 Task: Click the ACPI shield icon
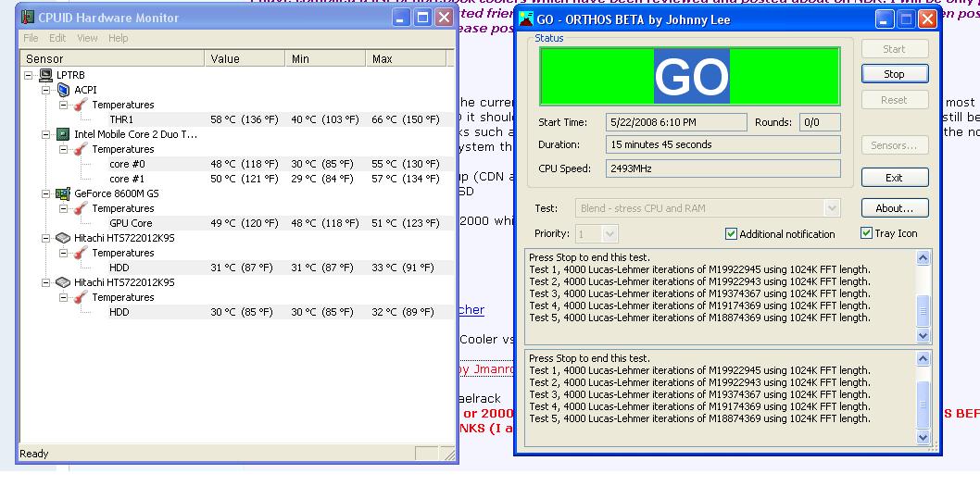coord(63,90)
